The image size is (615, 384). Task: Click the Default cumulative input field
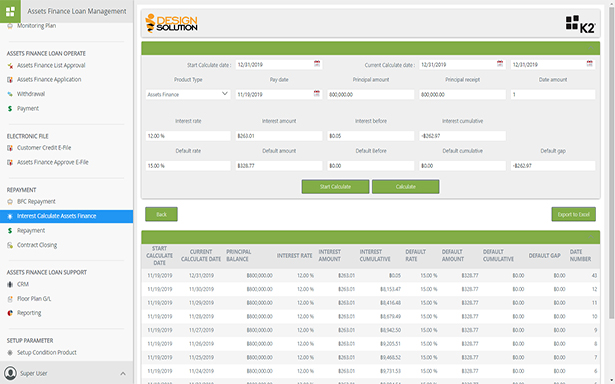(462, 166)
